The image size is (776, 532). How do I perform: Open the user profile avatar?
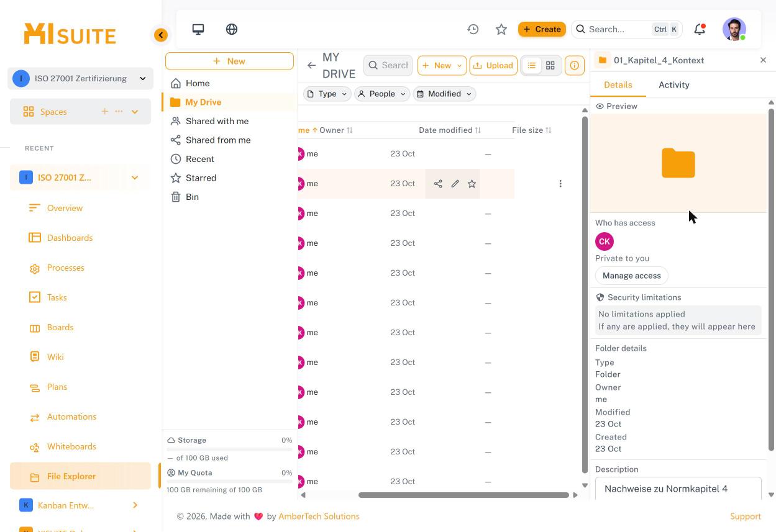pos(734,29)
